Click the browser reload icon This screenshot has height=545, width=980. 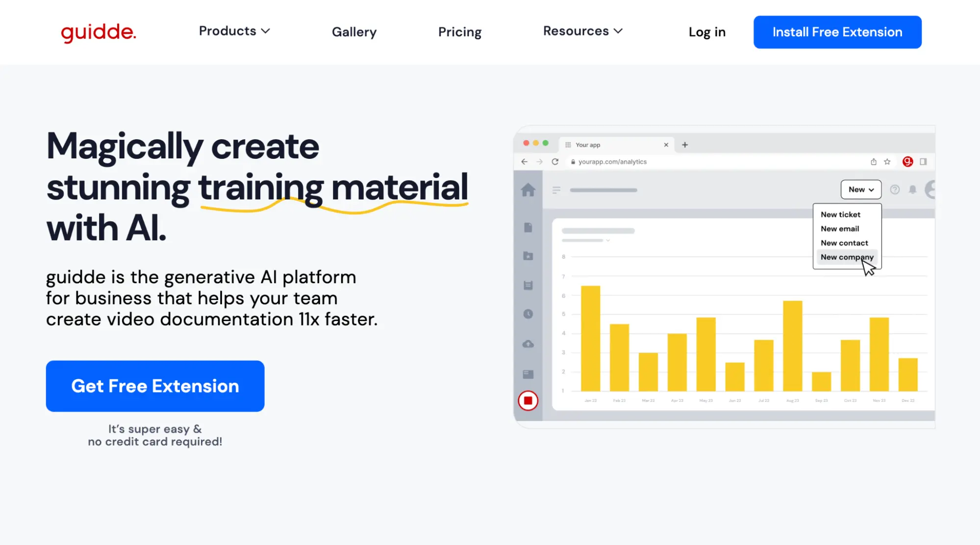pyautogui.click(x=555, y=162)
